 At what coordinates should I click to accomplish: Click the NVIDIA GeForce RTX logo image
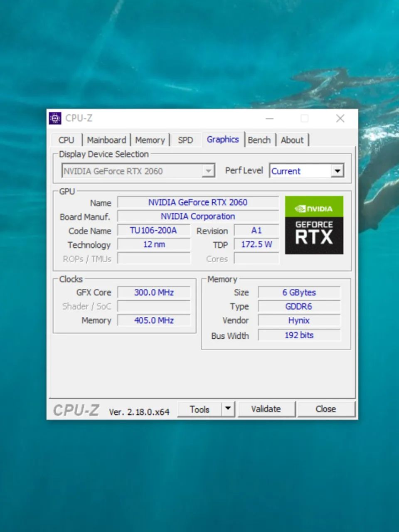[314, 225]
